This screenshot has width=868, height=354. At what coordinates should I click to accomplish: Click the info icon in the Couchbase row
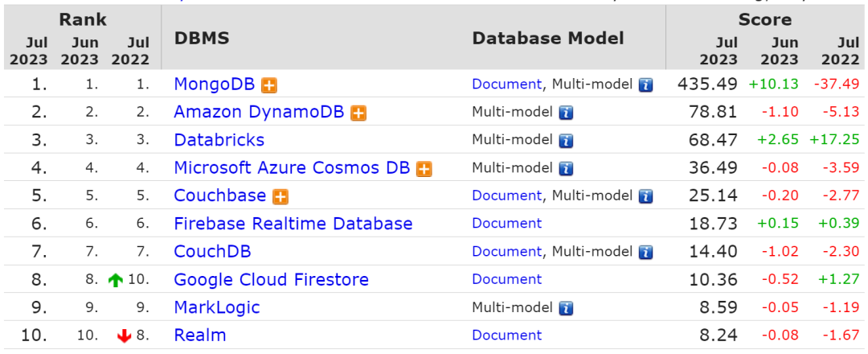click(645, 196)
